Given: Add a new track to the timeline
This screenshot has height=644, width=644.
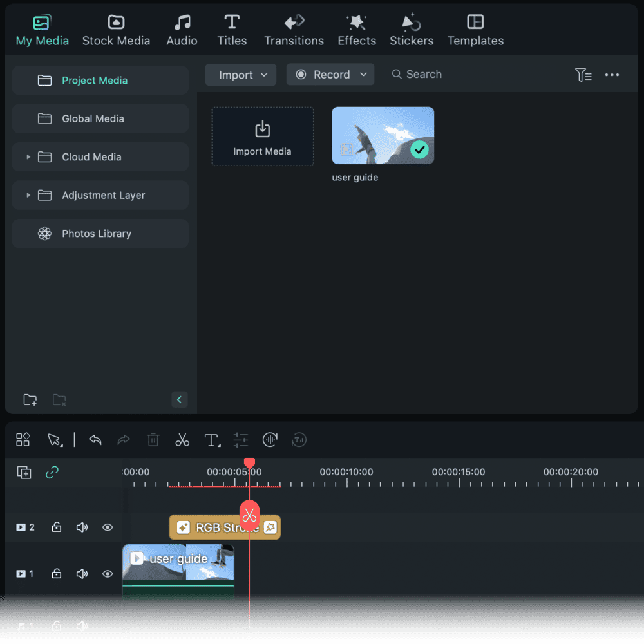Looking at the screenshot, I should [x=24, y=472].
